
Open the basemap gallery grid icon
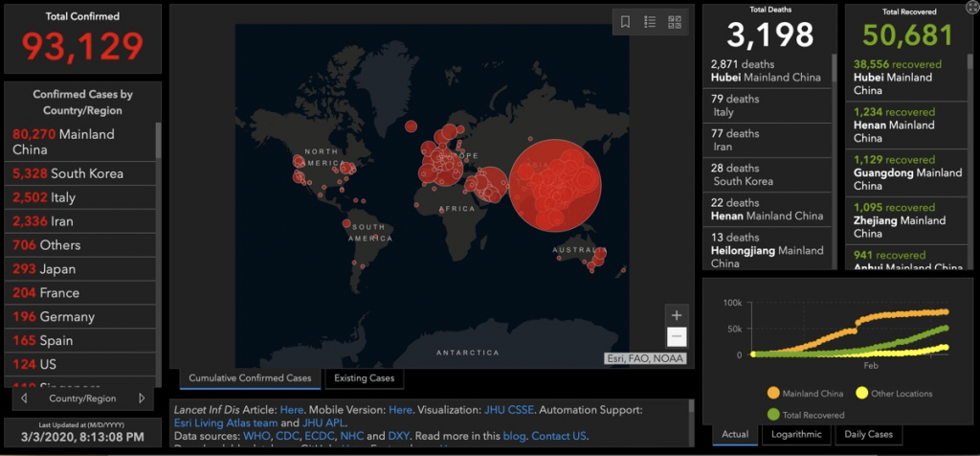(675, 22)
